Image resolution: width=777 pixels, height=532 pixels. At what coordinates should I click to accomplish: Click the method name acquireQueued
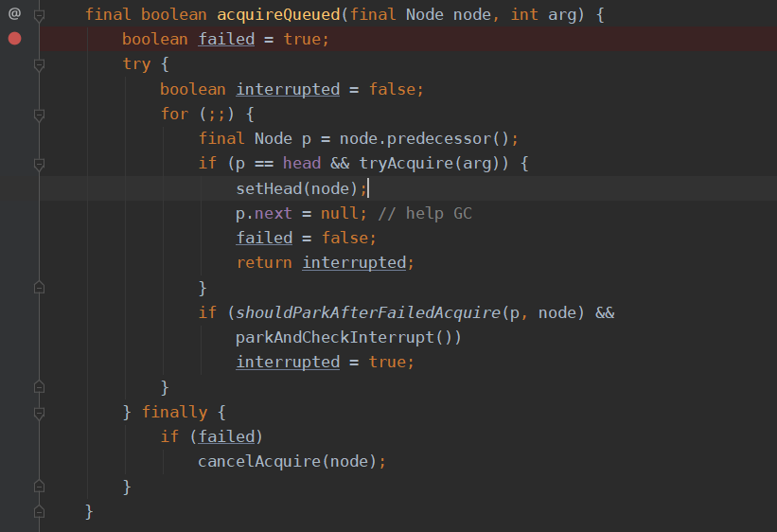click(278, 14)
